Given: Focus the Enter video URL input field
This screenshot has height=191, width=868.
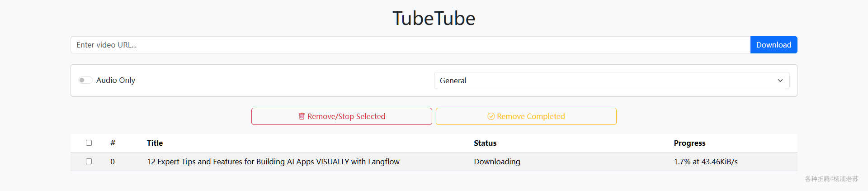Looking at the screenshot, I should pyautogui.click(x=410, y=45).
